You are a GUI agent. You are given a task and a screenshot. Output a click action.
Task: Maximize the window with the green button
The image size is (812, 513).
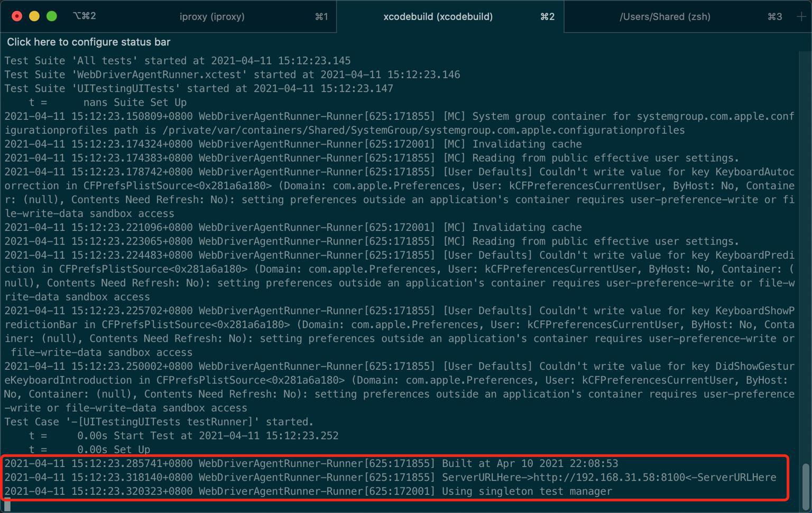(x=52, y=16)
